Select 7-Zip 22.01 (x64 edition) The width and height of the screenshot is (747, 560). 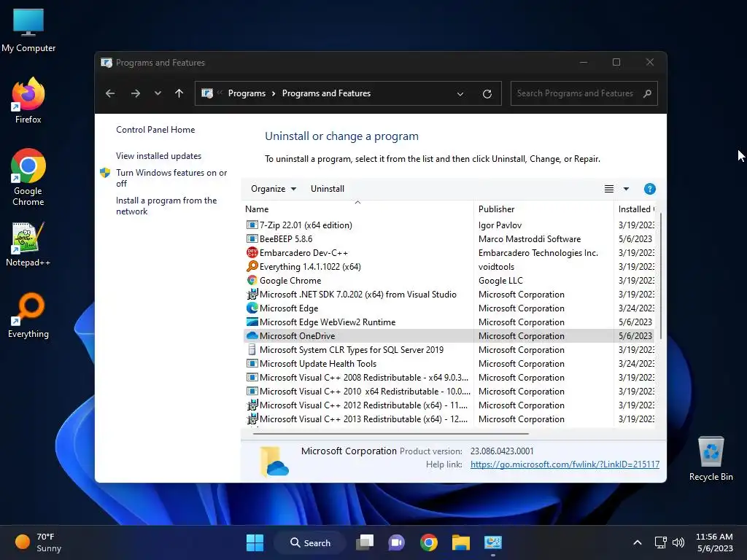[x=306, y=225]
